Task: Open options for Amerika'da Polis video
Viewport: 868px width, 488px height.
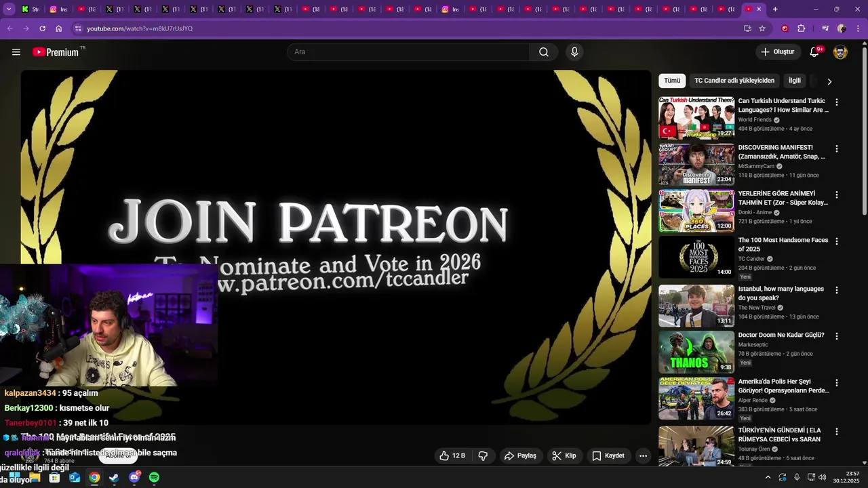Action: [836, 383]
